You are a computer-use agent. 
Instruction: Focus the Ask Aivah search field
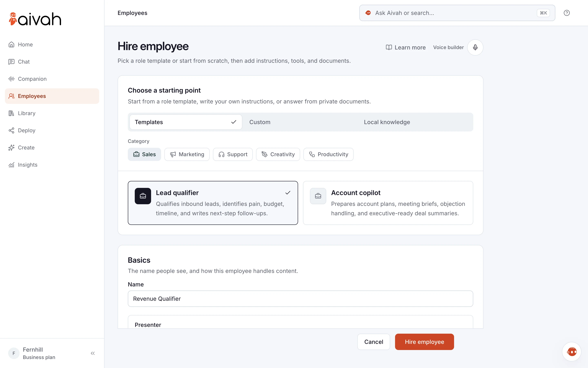point(457,13)
